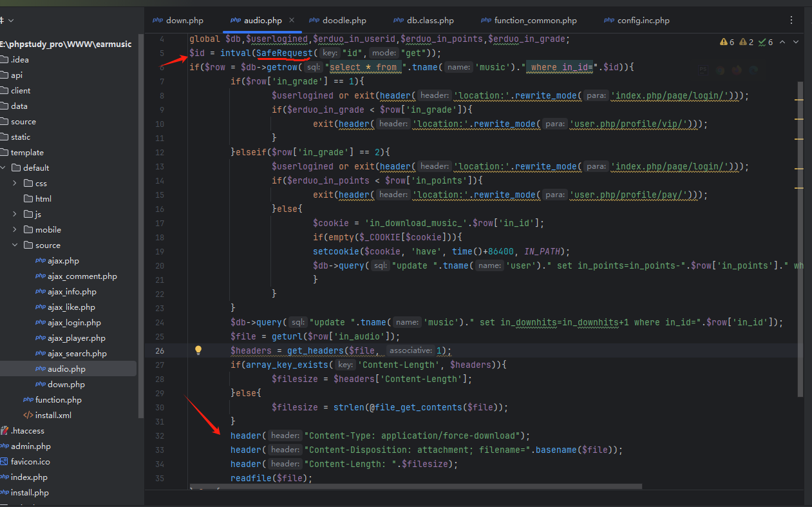Screen dimensions: 812x507
Task: Click the weak warnings indicator showing 2
Action: pyautogui.click(x=746, y=42)
